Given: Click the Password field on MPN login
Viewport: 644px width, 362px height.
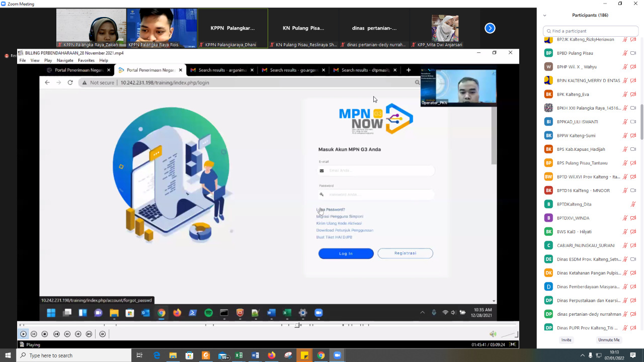Looking at the screenshot, I should (376, 195).
